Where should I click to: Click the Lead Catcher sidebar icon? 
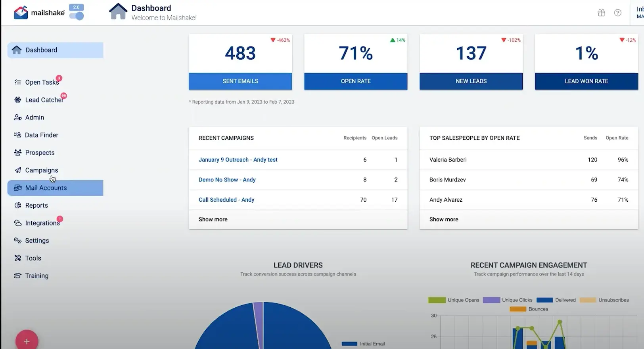[18, 100]
